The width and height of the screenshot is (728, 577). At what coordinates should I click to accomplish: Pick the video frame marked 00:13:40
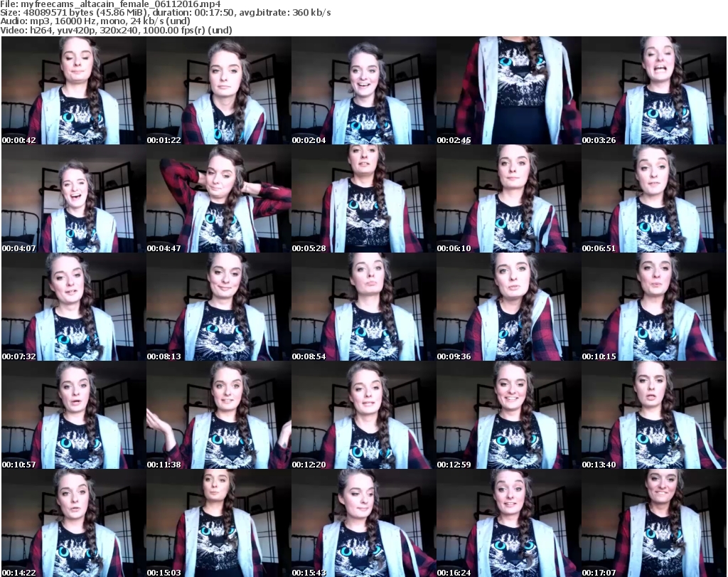[654, 415]
